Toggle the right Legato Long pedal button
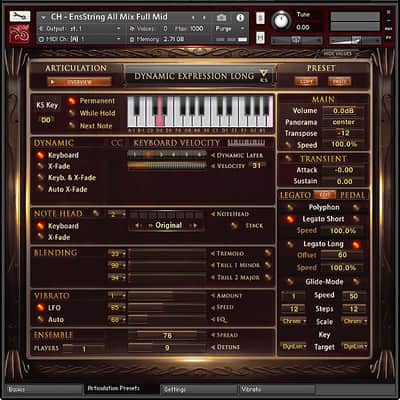The height and width of the screenshot is (400, 400). point(356,245)
